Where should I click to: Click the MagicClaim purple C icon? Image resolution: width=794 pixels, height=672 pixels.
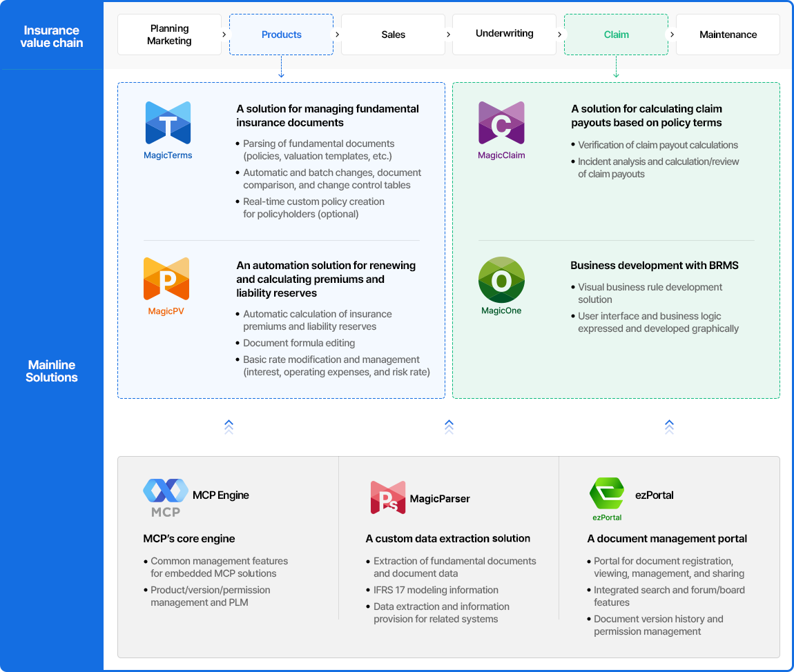pos(501,123)
